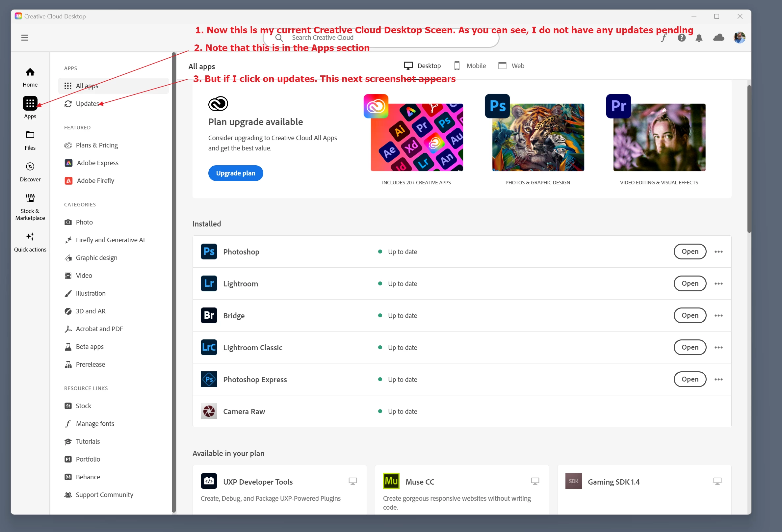This screenshot has width=782, height=532.
Task: Expand Bridge more options menu
Action: coord(718,315)
